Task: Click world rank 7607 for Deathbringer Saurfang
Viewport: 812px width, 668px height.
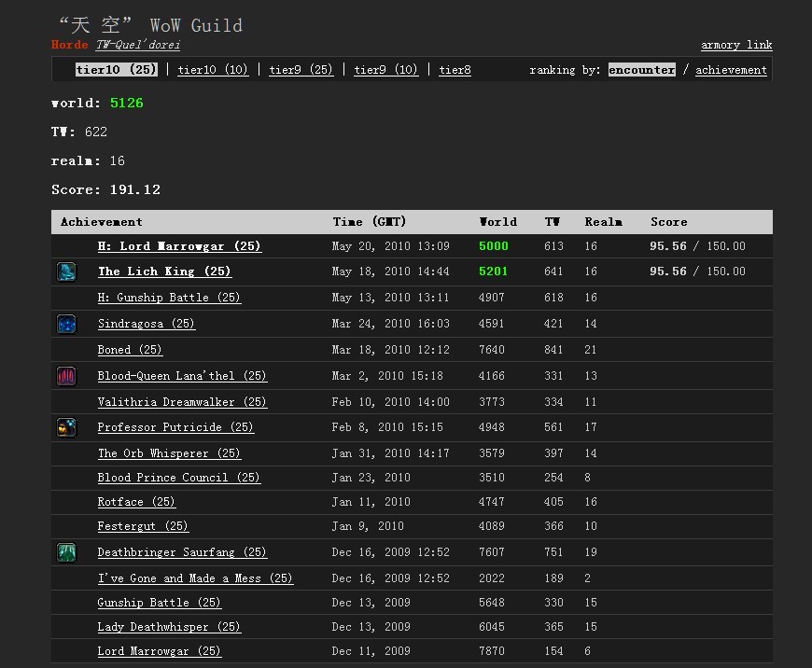Action: point(492,552)
